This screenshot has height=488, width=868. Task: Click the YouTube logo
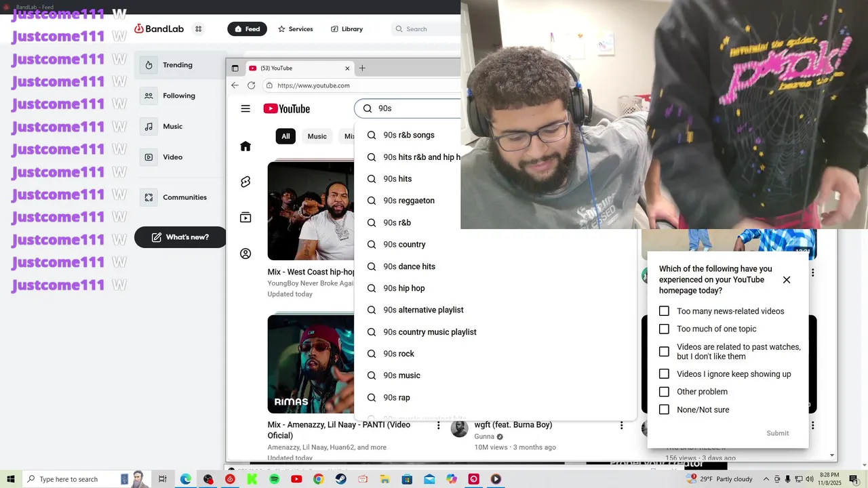click(287, 108)
